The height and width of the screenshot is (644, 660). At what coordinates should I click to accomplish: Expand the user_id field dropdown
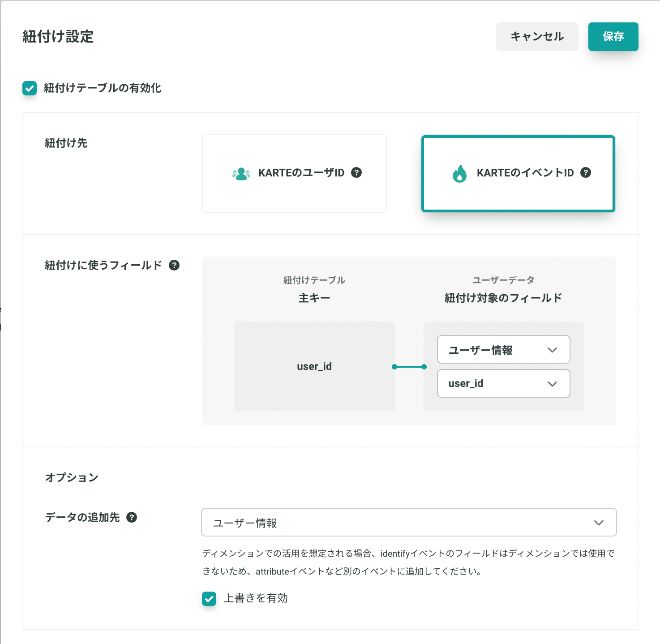[503, 383]
